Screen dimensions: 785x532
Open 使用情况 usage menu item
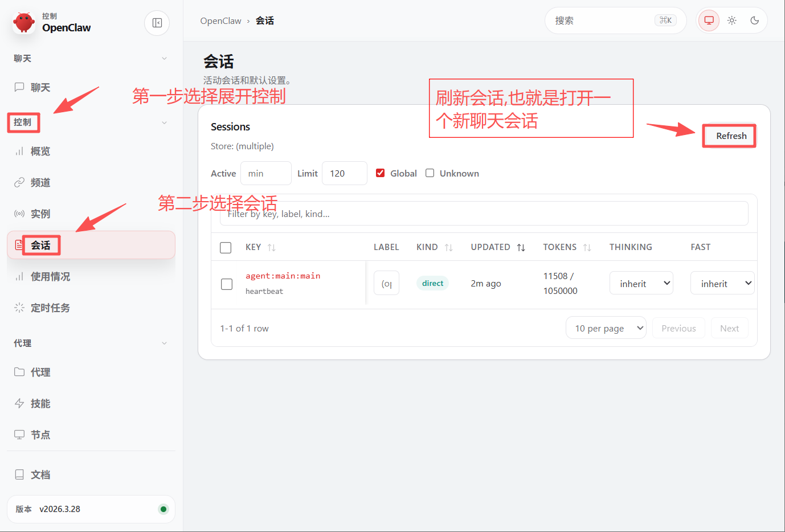tap(50, 276)
